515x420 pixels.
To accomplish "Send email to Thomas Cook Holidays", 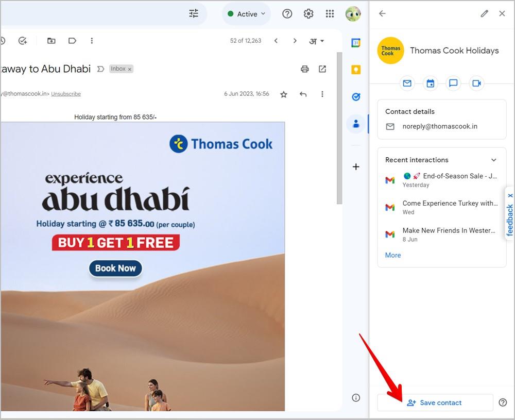I will [407, 83].
